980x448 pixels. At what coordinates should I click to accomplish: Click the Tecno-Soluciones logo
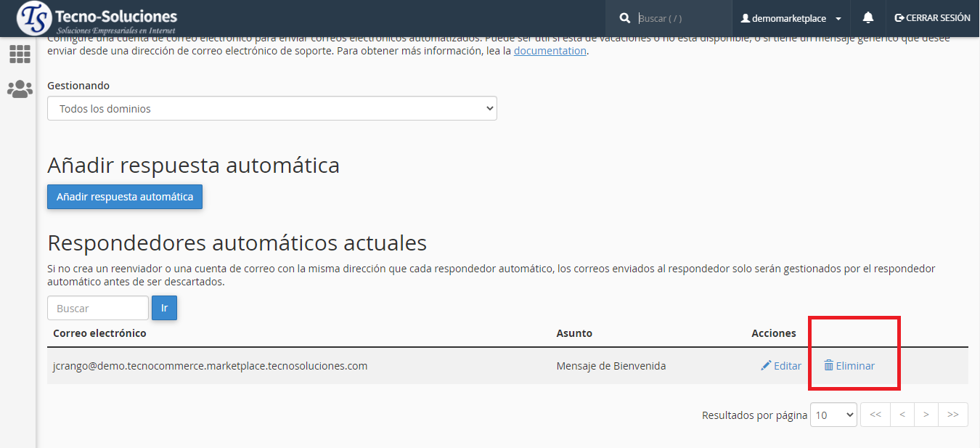click(x=97, y=18)
